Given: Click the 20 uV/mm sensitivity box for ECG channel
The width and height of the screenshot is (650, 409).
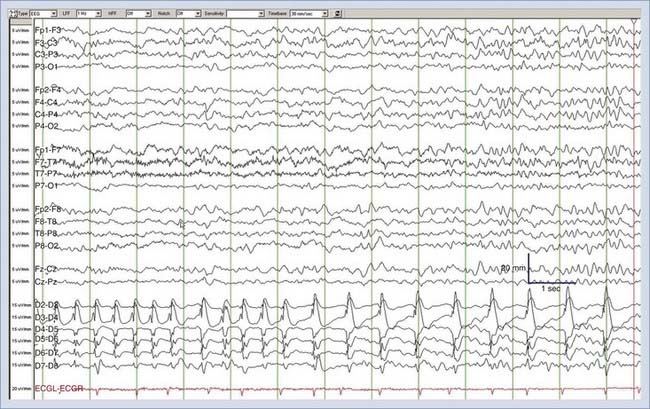Looking at the screenshot, I should (x=16, y=387).
